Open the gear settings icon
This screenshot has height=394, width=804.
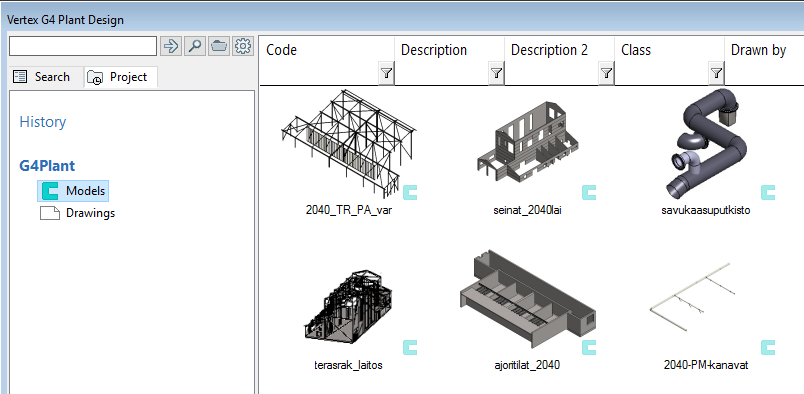(x=243, y=46)
